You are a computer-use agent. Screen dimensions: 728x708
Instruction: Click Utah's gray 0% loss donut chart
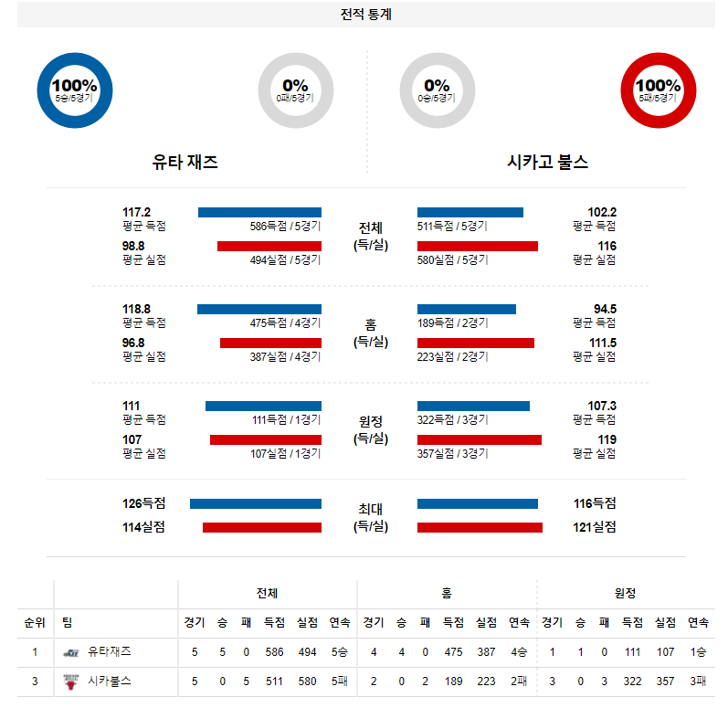[x=295, y=90]
